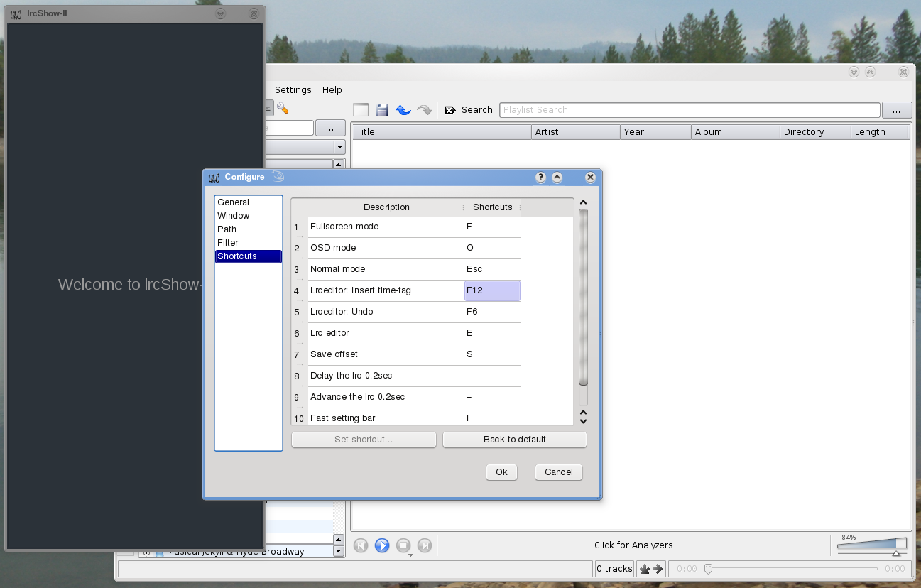
Task: Open the sidebar combo box dropdown arrow
Action: [339, 147]
